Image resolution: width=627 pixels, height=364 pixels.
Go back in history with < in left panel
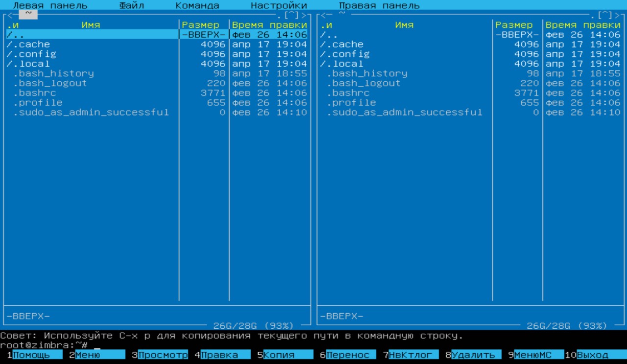[9, 15]
